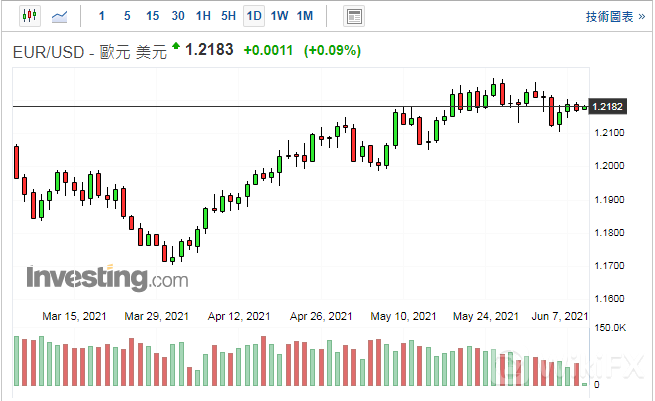
Task: Select the 15 minute timeframe
Action: tap(152, 16)
